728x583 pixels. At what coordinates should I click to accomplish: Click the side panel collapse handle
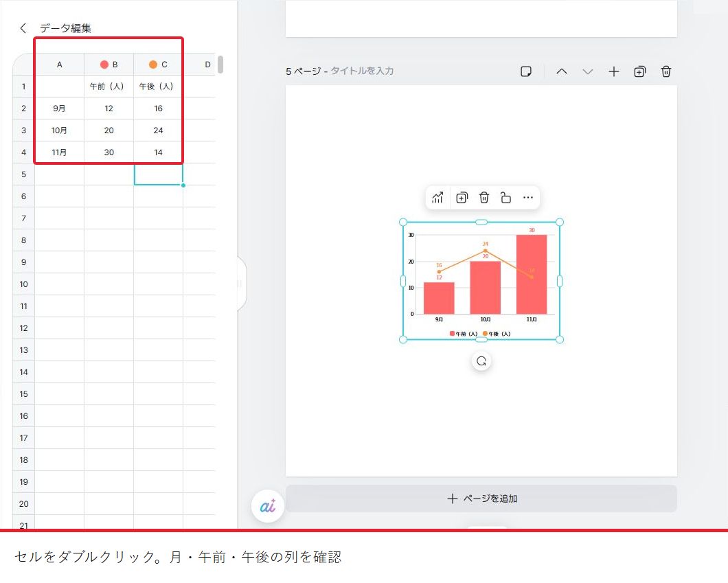240,283
